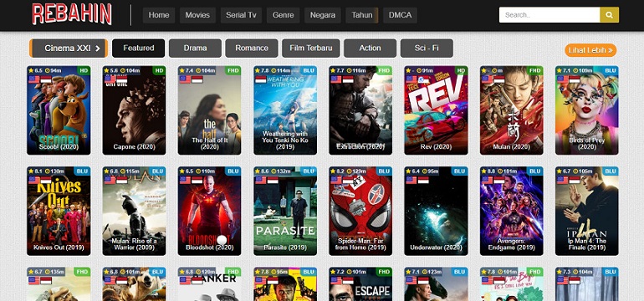Open the Spider-Man: Far from Home thumbnail
644x301 pixels.
[360, 211]
